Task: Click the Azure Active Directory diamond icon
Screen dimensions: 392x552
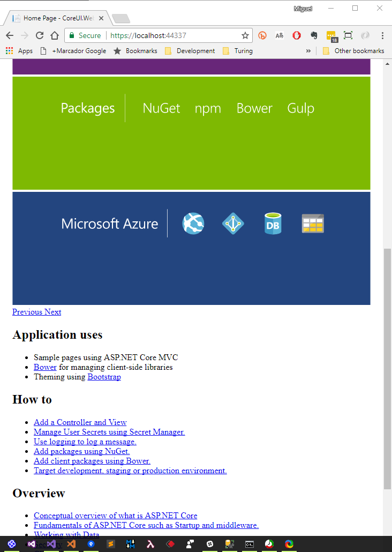Action: 233,223
